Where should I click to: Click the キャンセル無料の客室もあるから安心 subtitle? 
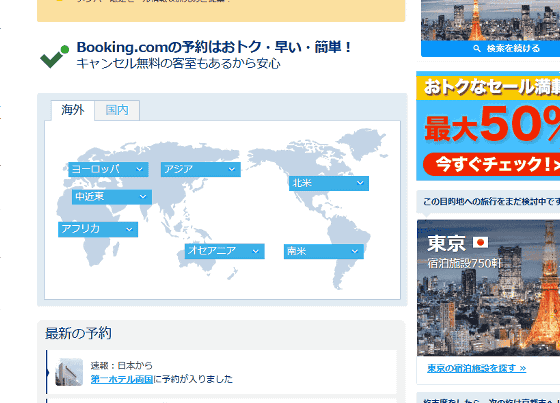click(x=179, y=63)
